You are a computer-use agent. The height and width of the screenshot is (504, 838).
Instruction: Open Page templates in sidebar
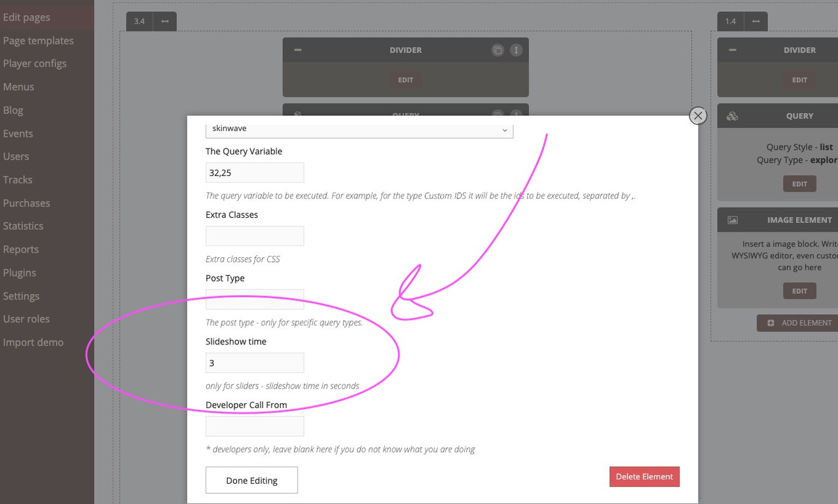[x=38, y=41]
